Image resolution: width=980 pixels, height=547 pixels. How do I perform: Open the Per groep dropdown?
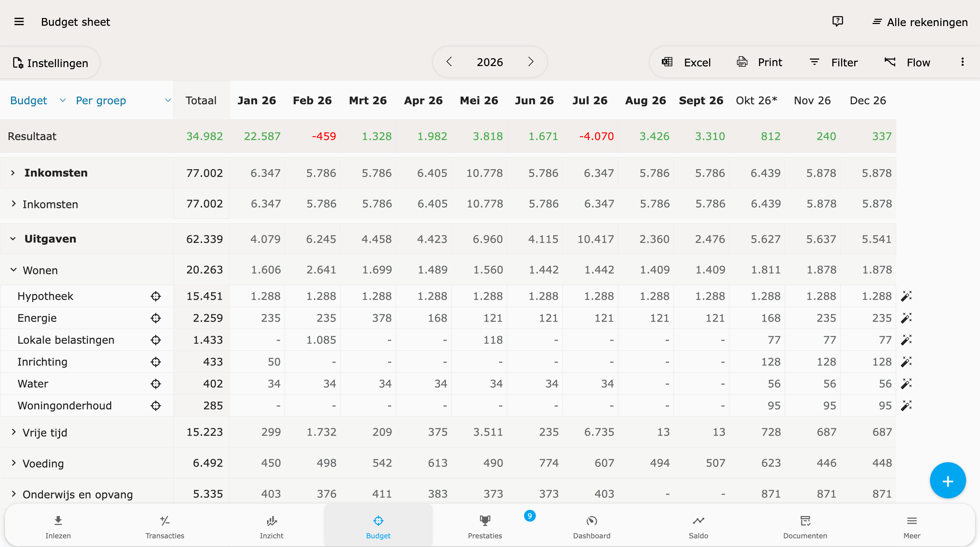(123, 100)
